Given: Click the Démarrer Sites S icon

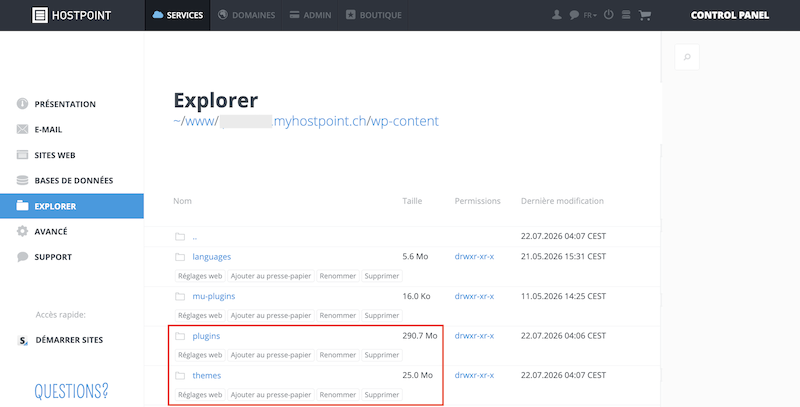Looking at the screenshot, I should (22, 340).
